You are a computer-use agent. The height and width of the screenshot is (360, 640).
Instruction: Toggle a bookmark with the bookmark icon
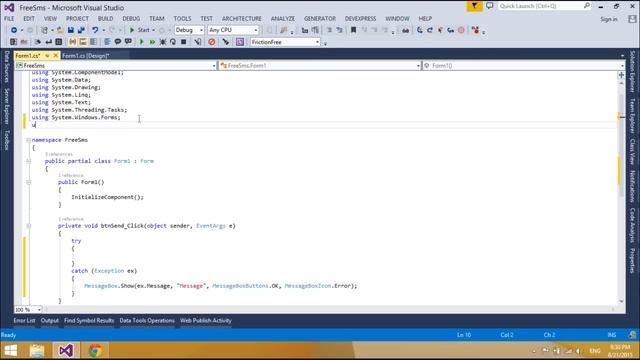(x=353, y=30)
